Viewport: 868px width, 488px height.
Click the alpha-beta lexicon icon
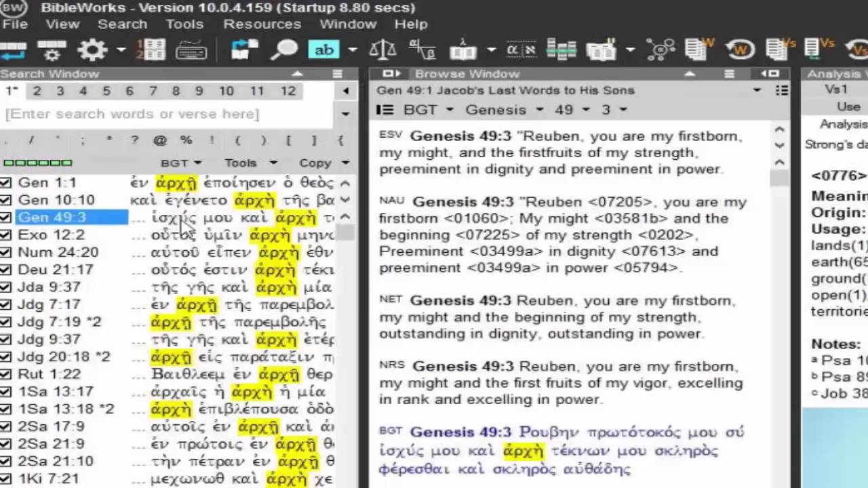[422, 49]
